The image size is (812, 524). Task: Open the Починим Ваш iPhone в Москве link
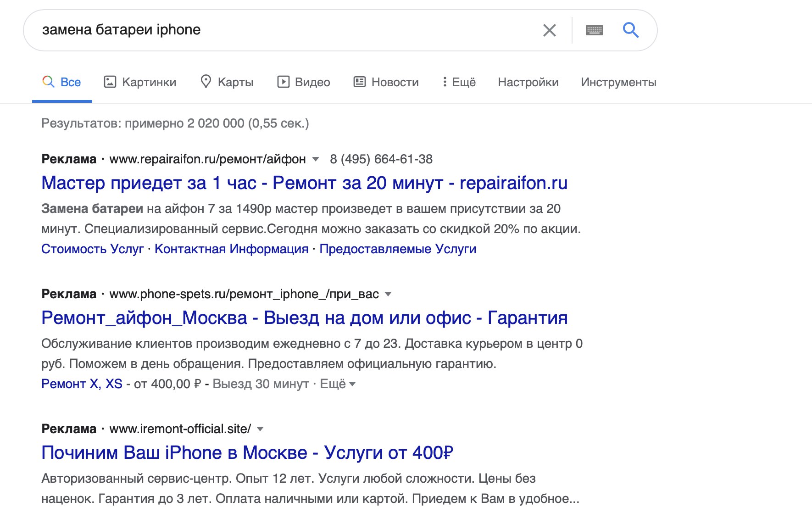247,453
